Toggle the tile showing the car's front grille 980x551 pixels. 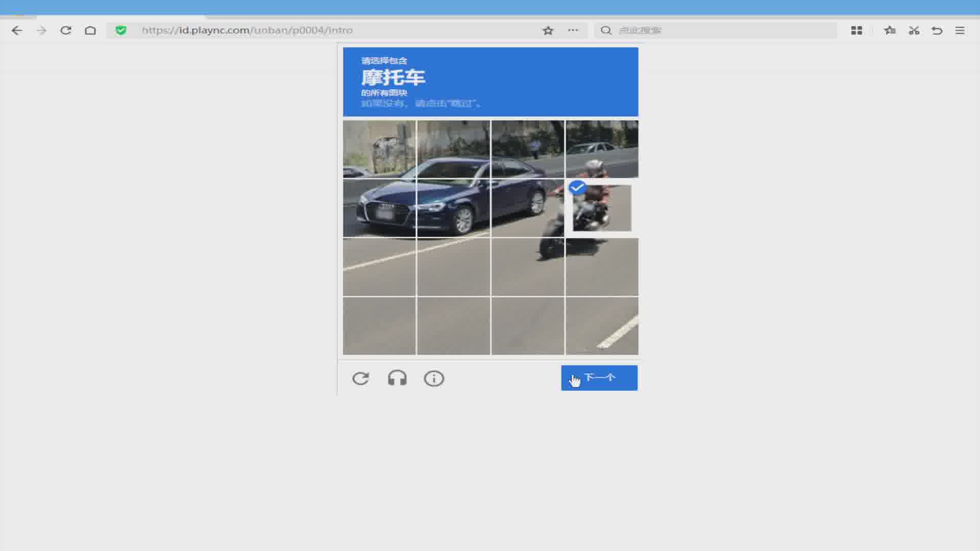point(379,208)
